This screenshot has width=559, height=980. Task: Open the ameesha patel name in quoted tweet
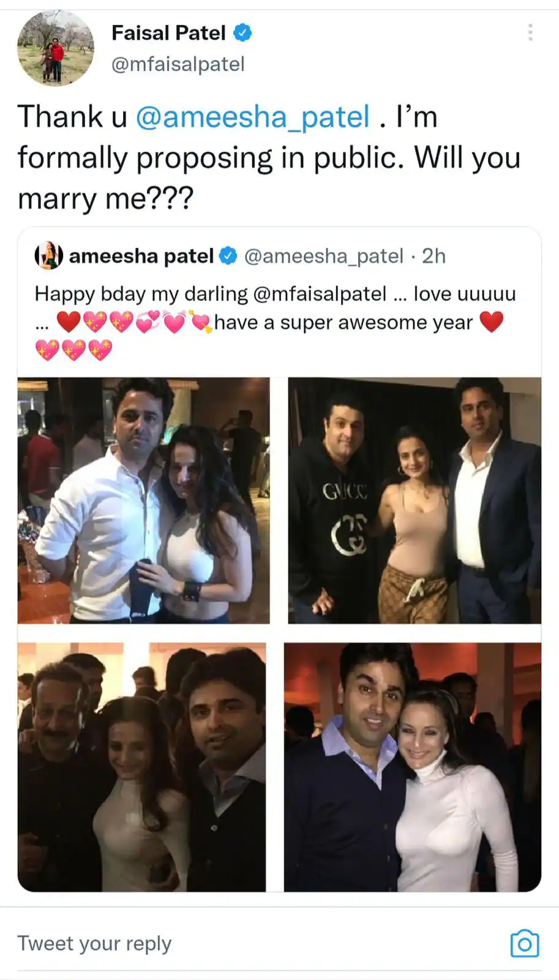(141, 256)
